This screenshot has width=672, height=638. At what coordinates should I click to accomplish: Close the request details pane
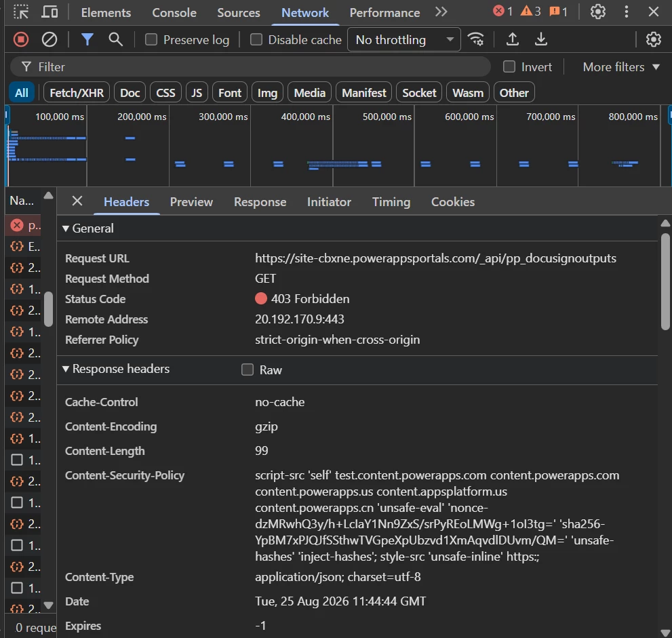[77, 201]
